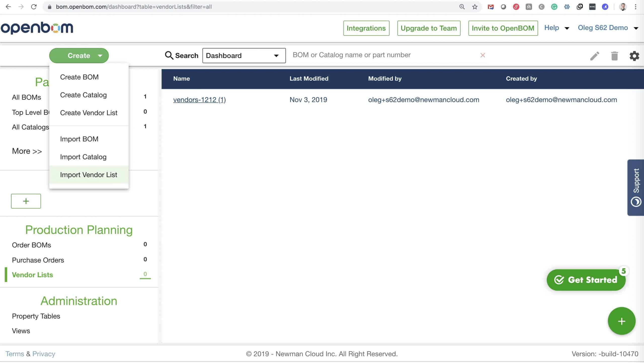Select Create Vendor List menu item
Viewport: 644px width, 363px height.
[89, 113]
